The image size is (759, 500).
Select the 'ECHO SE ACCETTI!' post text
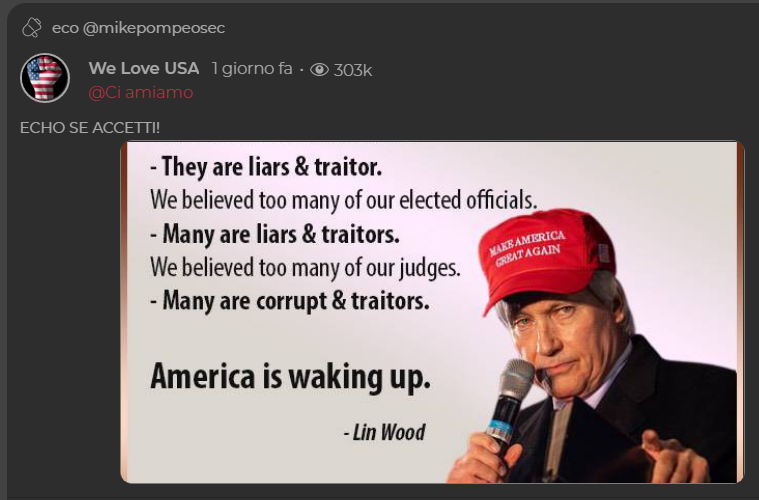click(x=90, y=128)
